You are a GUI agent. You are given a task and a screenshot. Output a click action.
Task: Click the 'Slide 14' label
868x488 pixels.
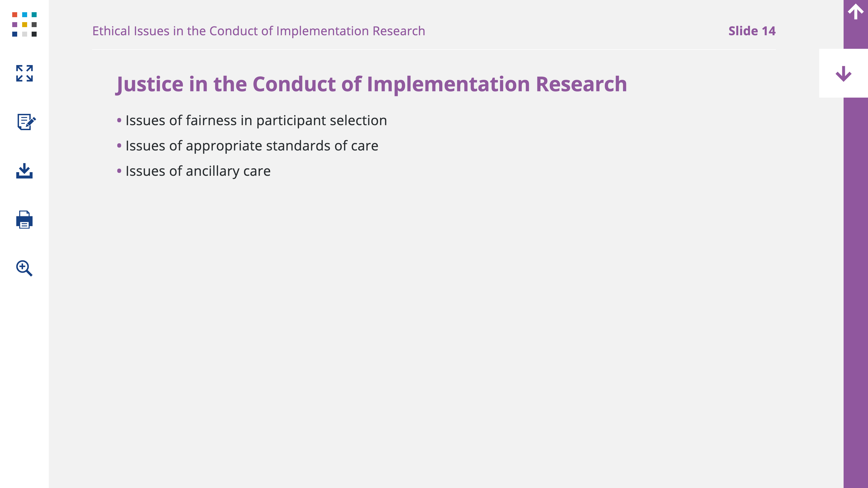coord(752,31)
